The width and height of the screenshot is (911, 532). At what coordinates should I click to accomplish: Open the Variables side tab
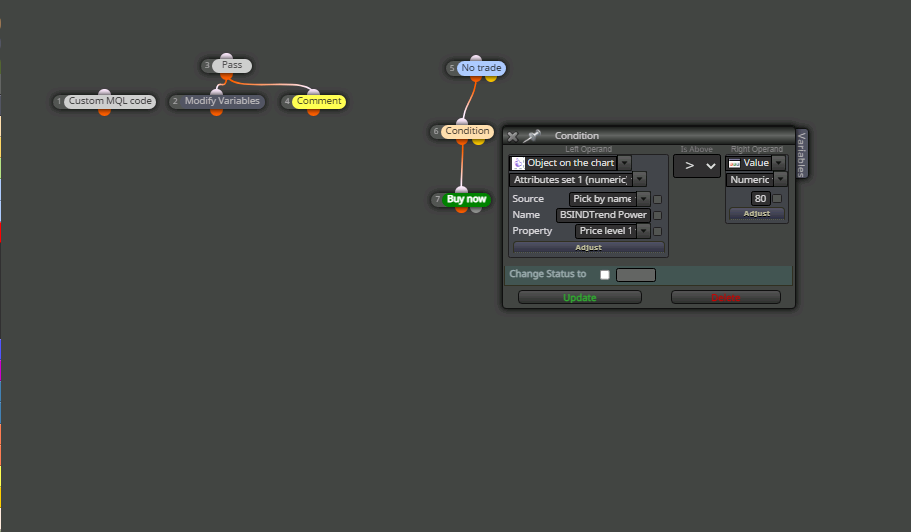pyautogui.click(x=802, y=154)
